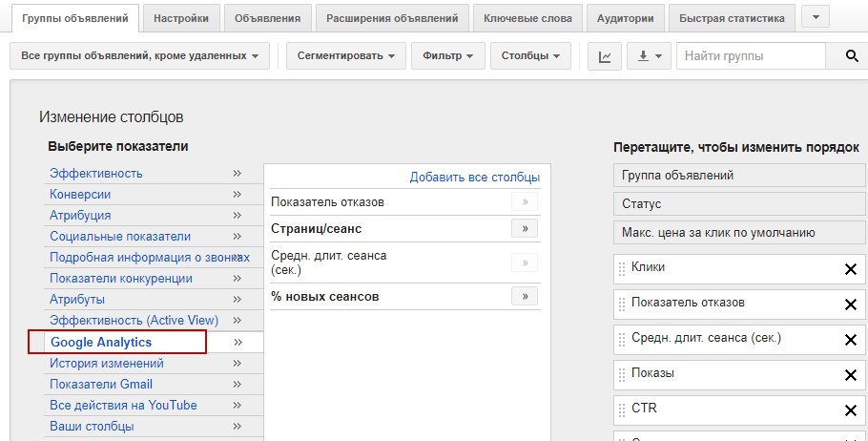Expand the Столбцы dropdown

530,56
